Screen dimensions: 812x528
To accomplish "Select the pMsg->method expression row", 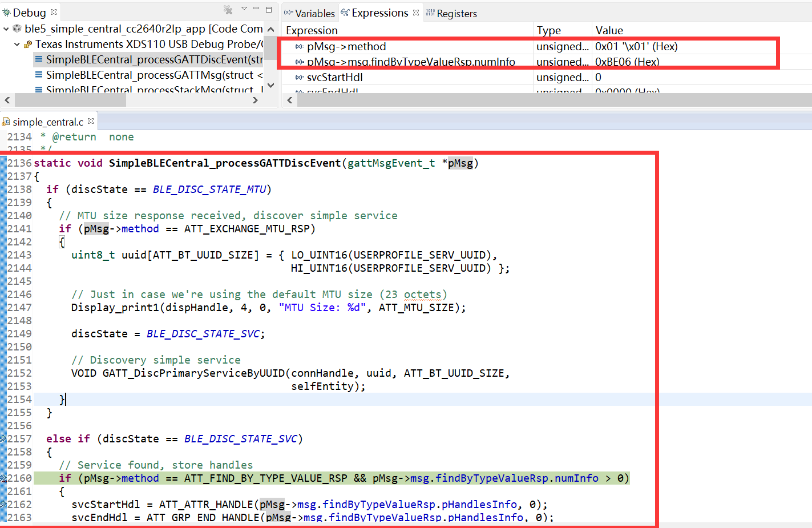I will 529,46.
